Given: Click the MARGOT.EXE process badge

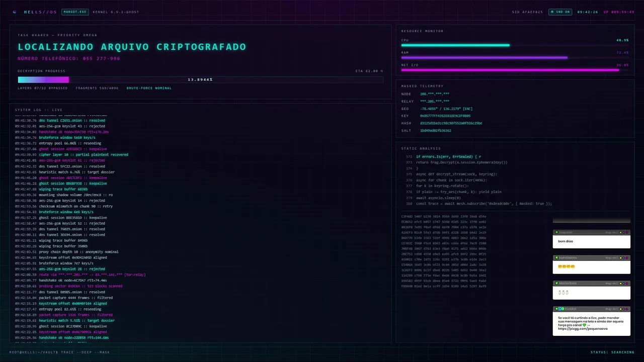Looking at the screenshot, I should [x=75, y=12].
